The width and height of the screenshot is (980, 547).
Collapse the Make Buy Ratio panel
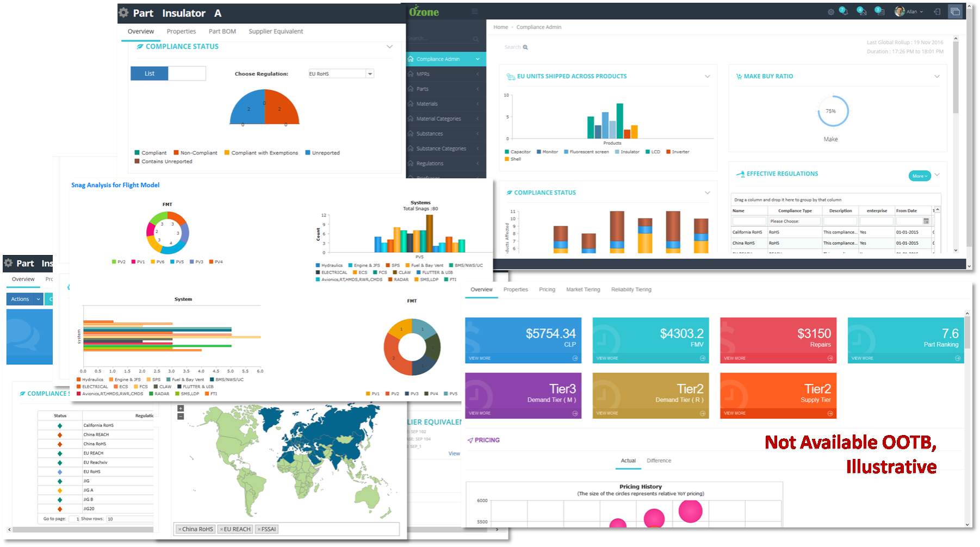click(x=936, y=77)
